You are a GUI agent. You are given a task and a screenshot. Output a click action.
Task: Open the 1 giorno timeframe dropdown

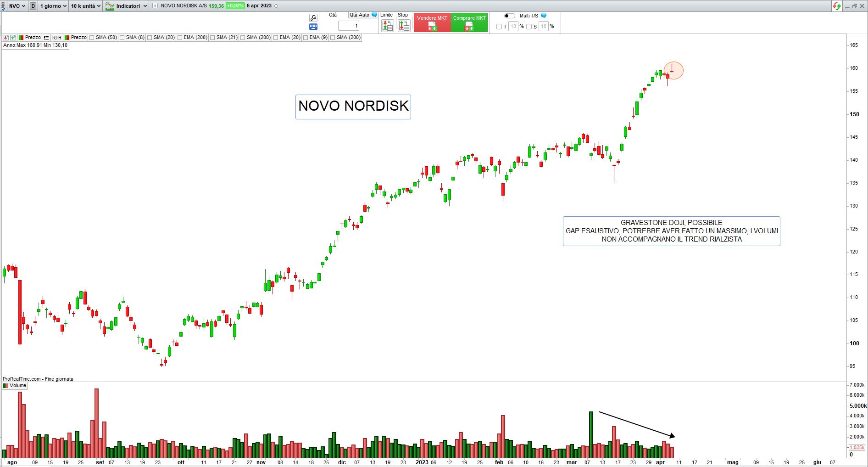click(x=53, y=6)
